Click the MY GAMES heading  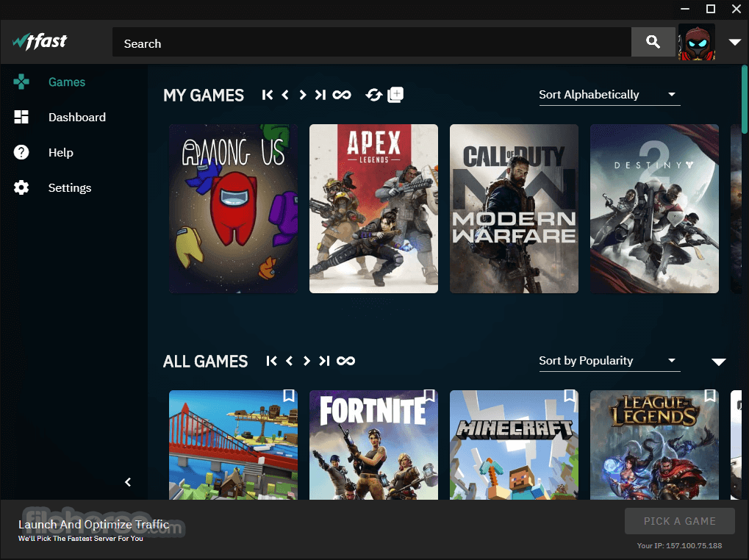(204, 96)
